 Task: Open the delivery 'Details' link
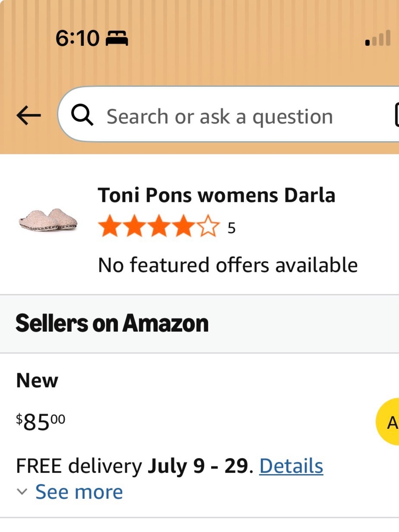291,466
